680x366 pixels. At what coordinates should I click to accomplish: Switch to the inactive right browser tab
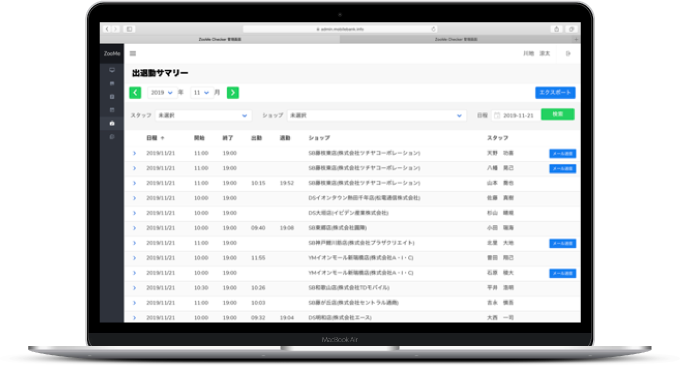click(x=456, y=39)
